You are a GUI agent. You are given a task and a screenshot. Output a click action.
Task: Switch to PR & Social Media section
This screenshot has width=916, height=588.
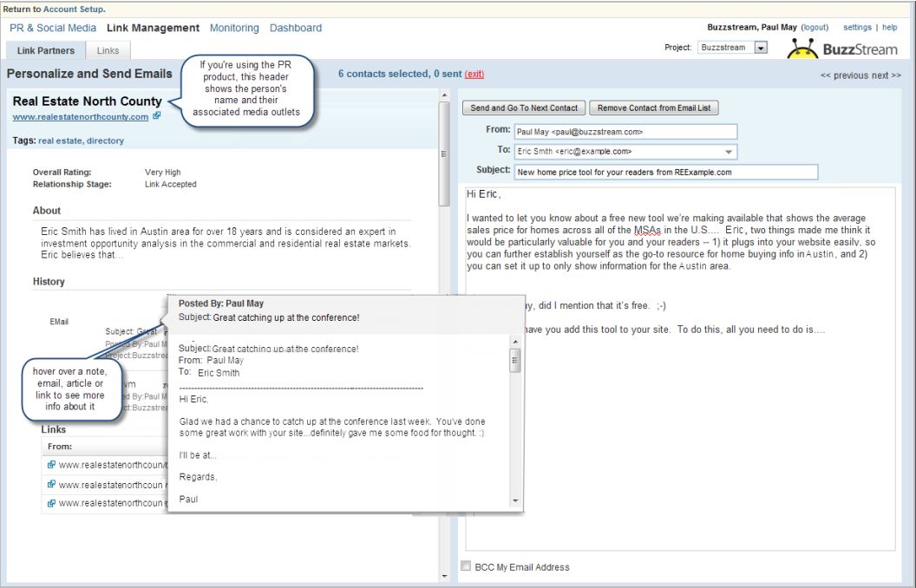pos(53,28)
